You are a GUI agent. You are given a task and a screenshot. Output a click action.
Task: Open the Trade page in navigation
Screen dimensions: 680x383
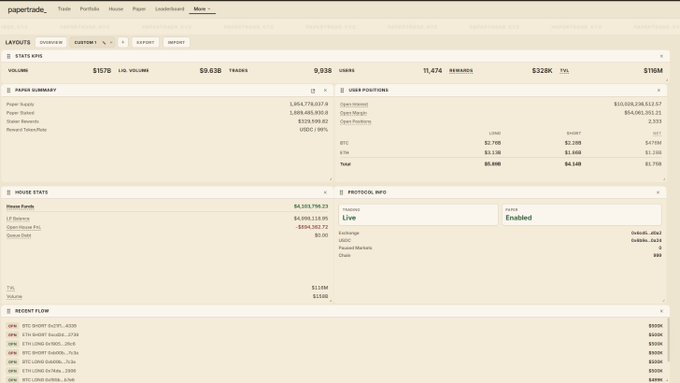click(64, 9)
